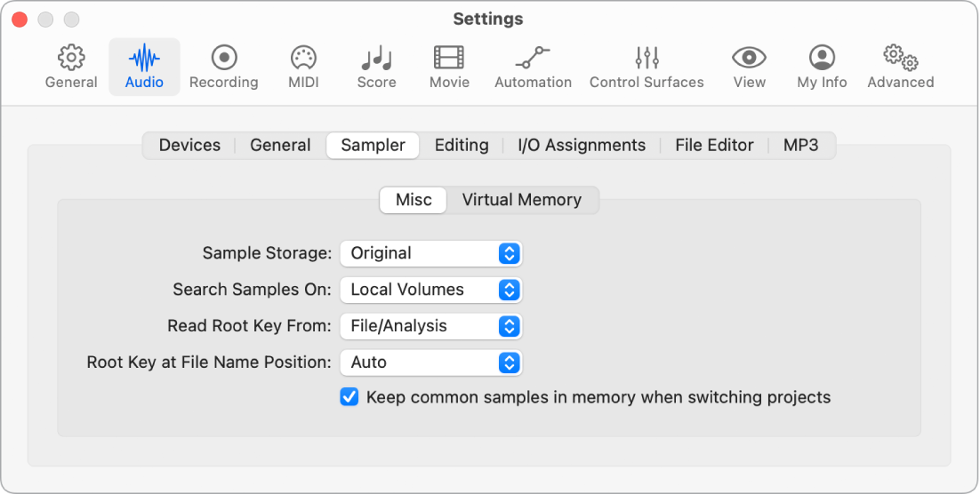Open the Automation settings icon
The height and width of the screenshot is (494, 980).
[533, 58]
